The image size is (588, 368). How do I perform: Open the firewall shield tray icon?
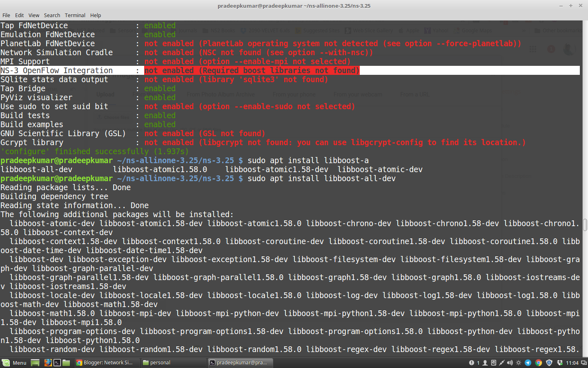(550, 363)
